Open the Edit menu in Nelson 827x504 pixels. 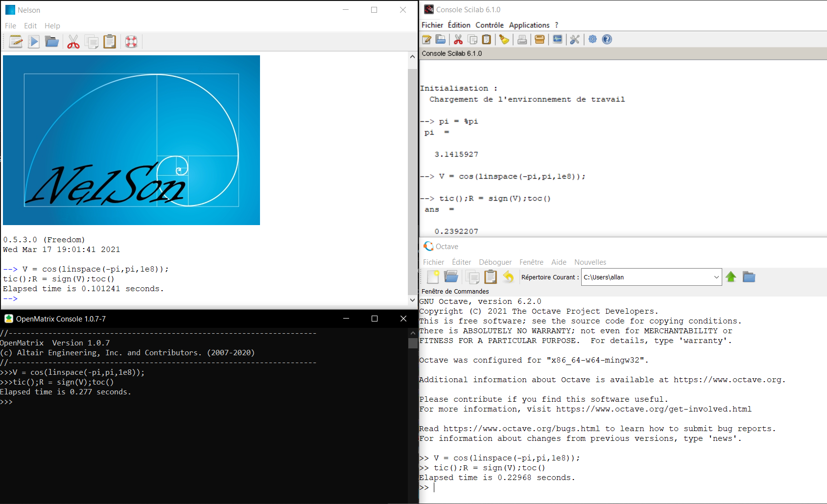click(x=30, y=26)
